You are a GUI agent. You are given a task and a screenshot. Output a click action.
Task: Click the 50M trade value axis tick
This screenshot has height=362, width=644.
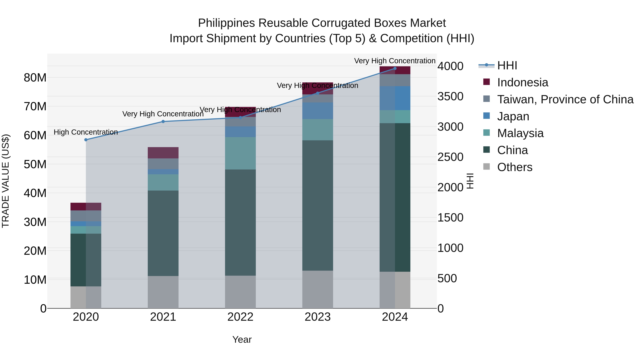[x=35, y=164]
